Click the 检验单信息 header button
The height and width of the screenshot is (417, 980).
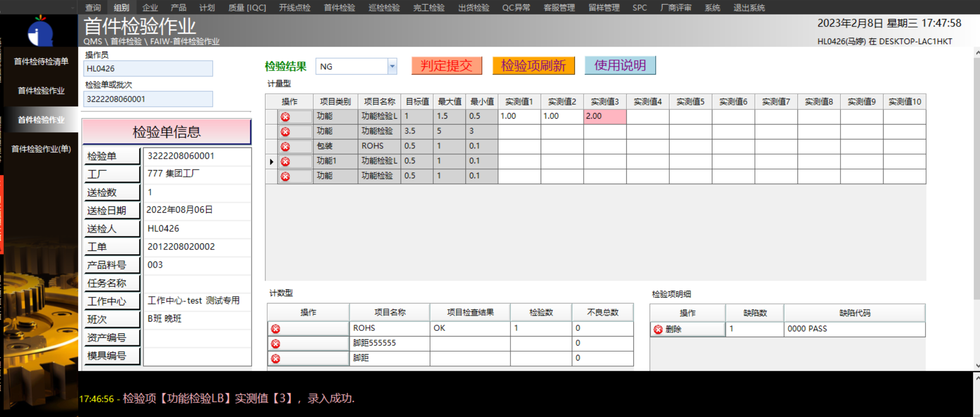click(x=167, y=132)
